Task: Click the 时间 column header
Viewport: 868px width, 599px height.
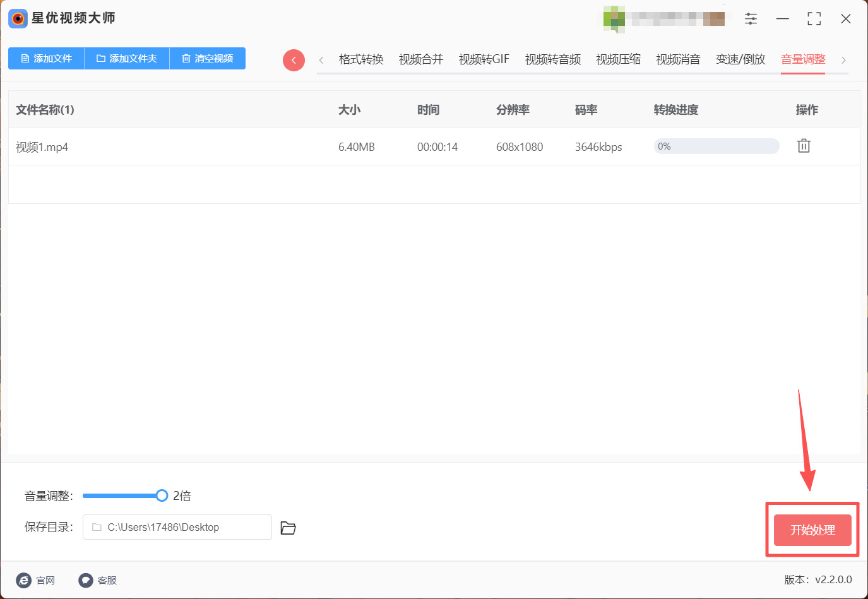Action: (x=428, y=110)
